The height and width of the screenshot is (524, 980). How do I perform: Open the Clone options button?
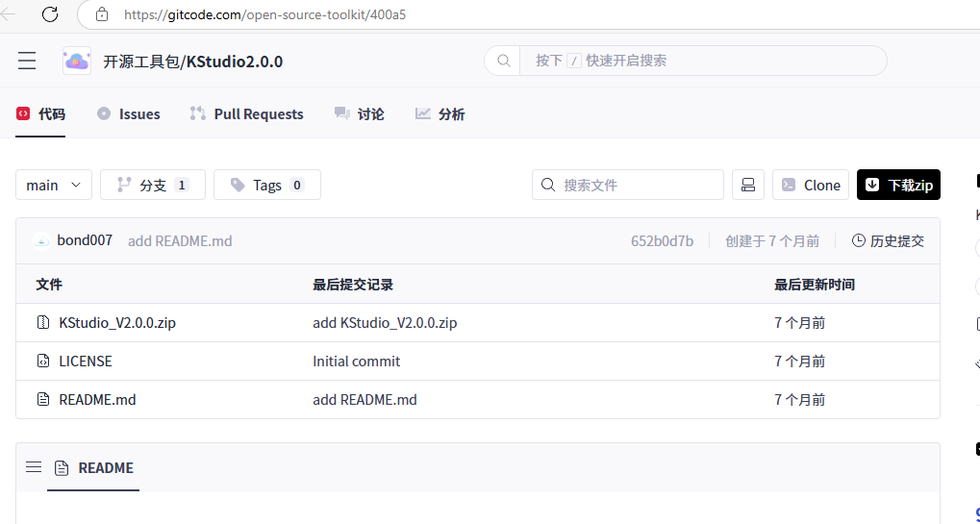point(811,185)
